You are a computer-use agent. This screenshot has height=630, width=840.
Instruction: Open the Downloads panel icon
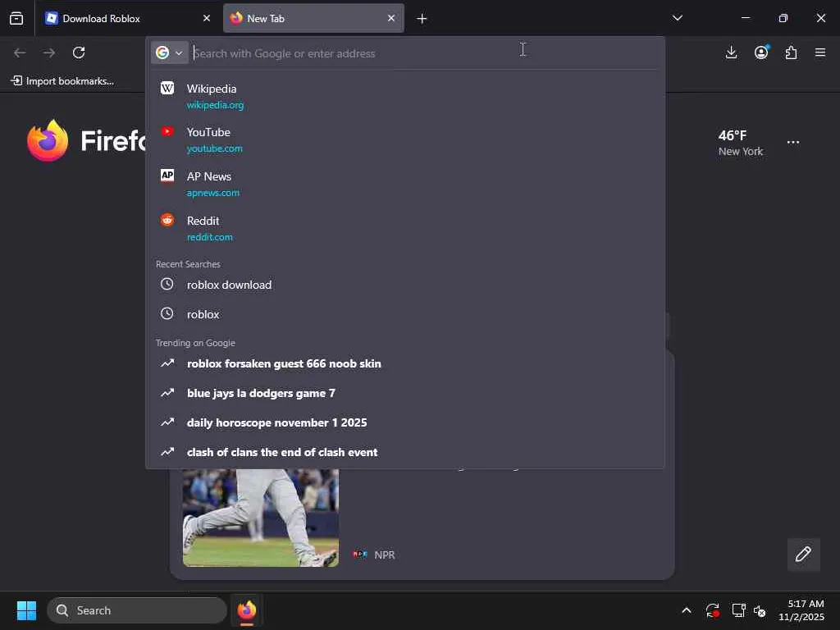coord(731,52)
